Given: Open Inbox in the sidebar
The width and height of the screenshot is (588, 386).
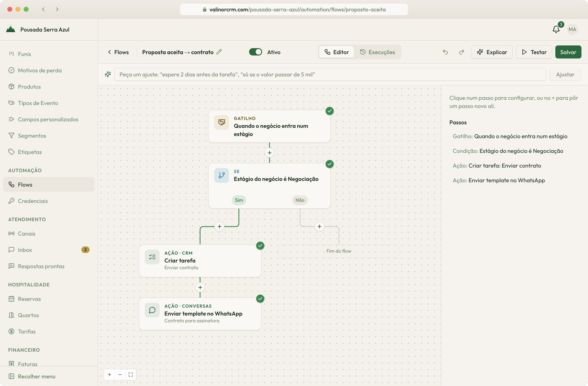Looking at the screenshot, I should [49, 250].
